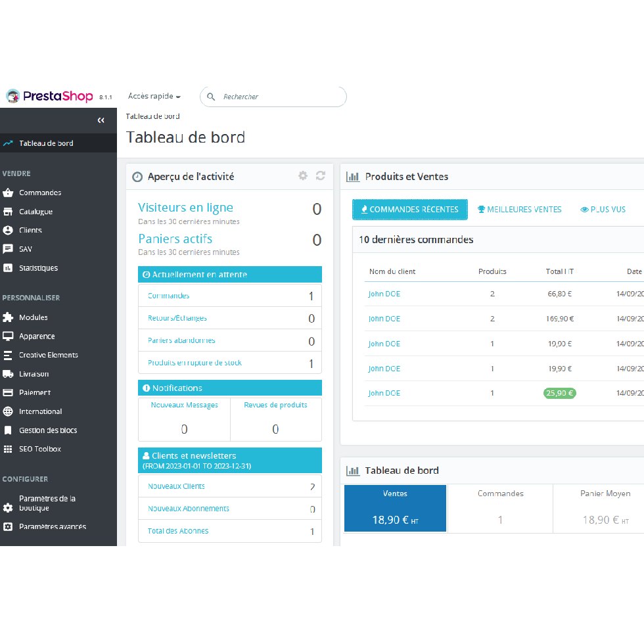
Task: Switch to the Plus vus tab
Action: [603, 210]
